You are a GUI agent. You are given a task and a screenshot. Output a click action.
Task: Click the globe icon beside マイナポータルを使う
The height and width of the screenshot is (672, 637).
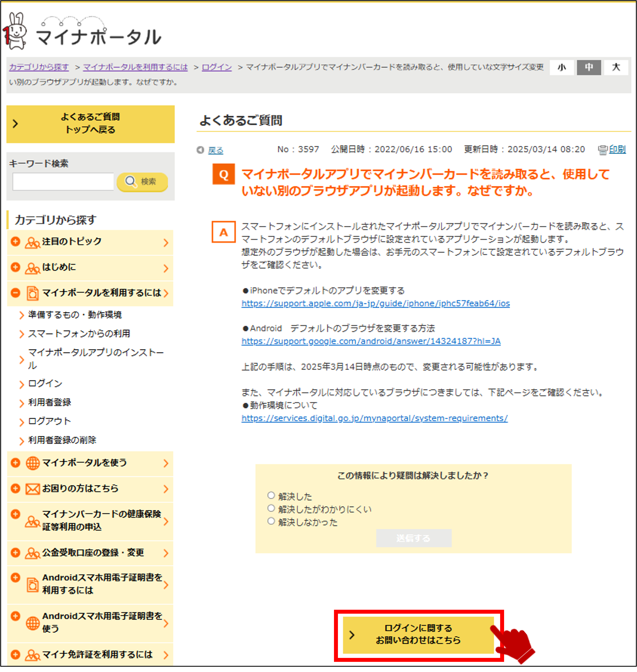[x=33, y=463]
